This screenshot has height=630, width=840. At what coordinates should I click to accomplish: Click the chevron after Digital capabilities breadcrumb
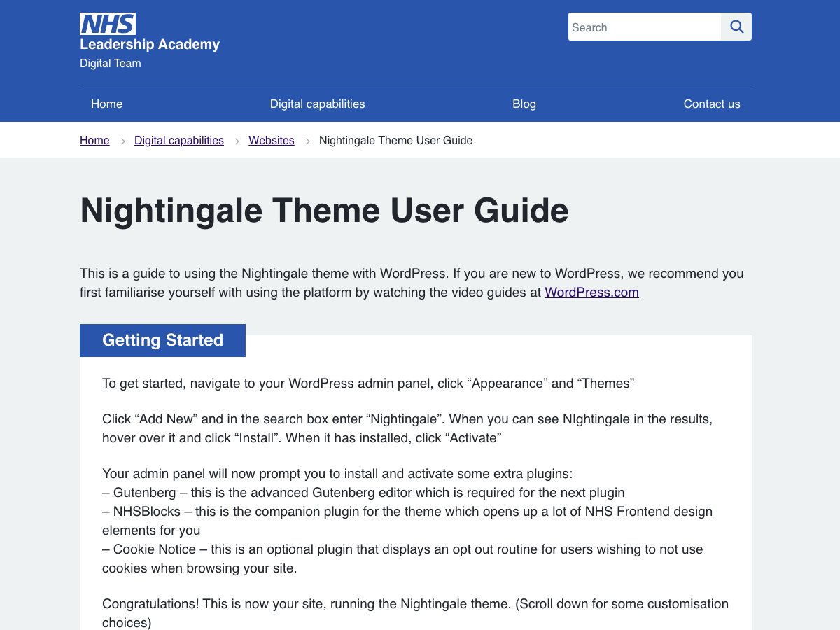(x=237, y=140)
